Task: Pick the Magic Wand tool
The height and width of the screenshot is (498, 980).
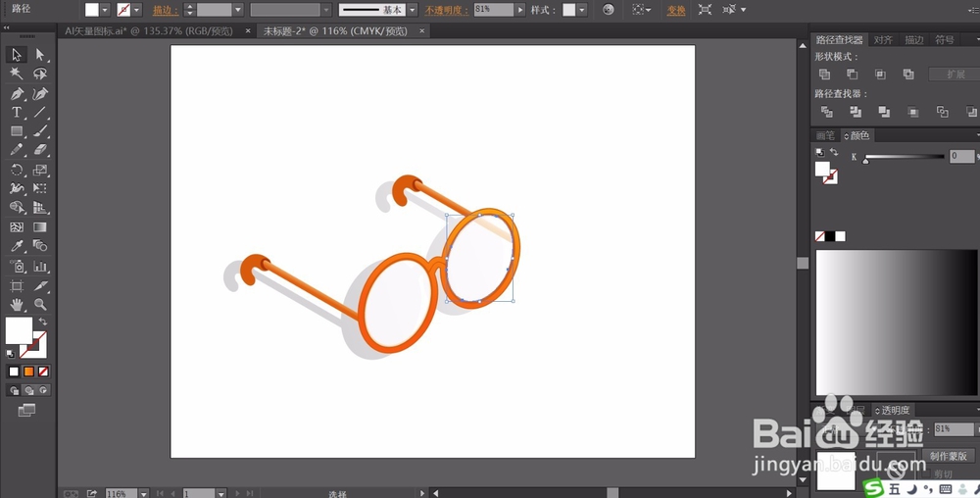Action: pyautogui.click(x=17, y=74)
